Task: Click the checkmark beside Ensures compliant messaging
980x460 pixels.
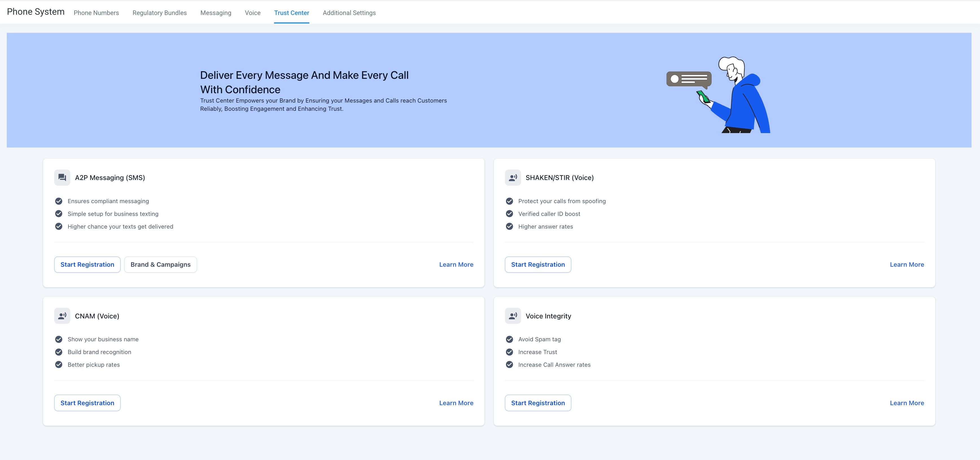Action: (59, 201)
